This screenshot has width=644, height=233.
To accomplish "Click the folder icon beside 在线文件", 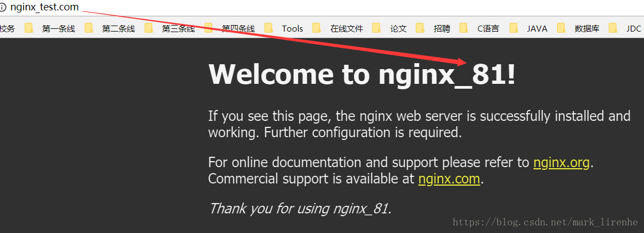I will pos(317,28).
